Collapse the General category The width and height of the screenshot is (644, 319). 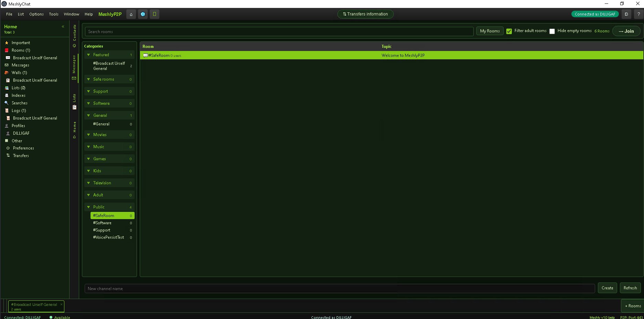[x=88, y=115]
